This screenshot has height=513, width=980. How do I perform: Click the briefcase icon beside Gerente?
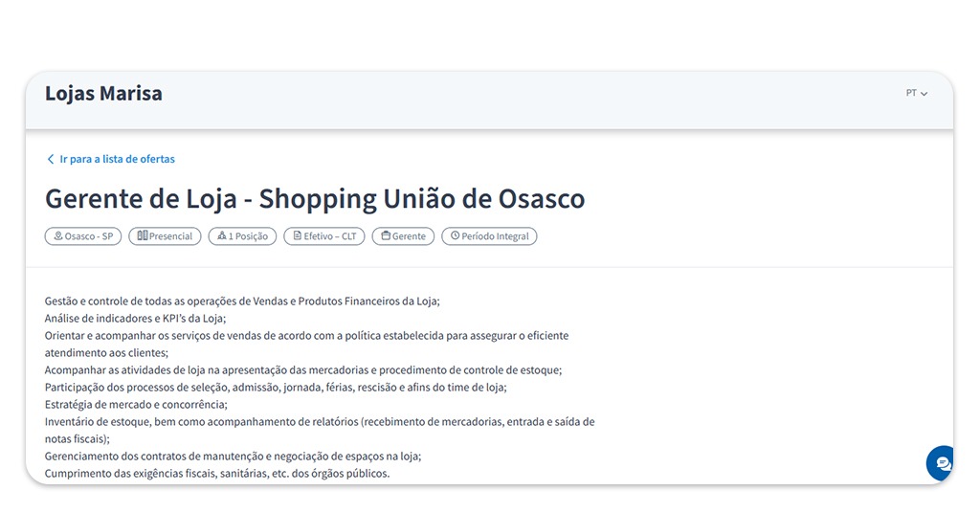click(387, 236)
